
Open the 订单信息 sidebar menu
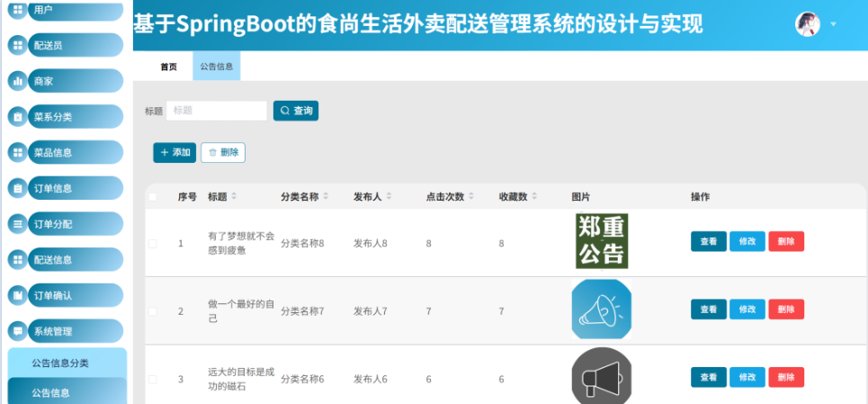coord(76,188)
